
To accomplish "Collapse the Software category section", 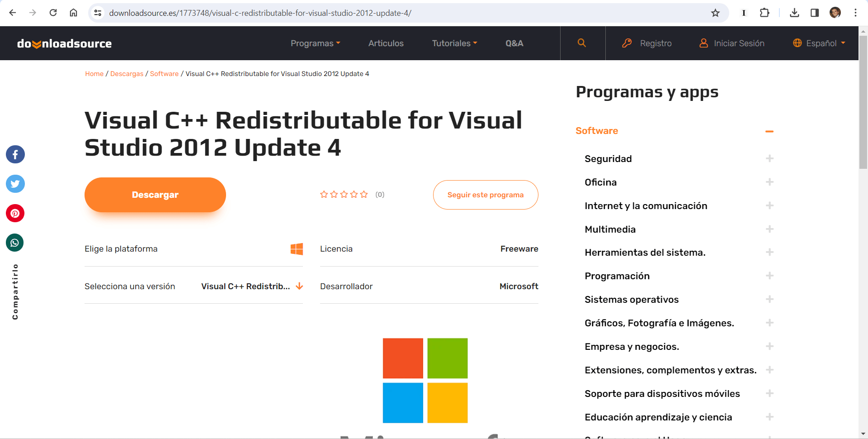I will (x=769, y=131).
